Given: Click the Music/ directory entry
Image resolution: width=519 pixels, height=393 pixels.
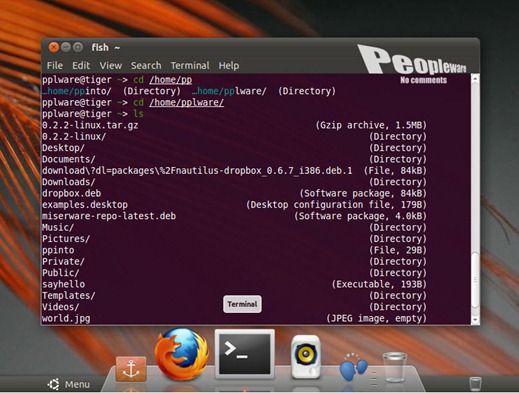Looking at the screenshot, I should 58,228.
